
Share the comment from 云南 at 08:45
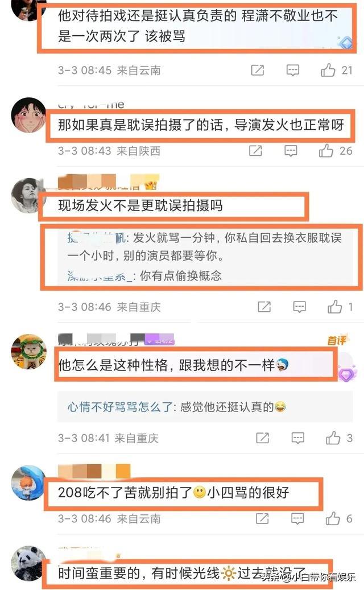point(258,70)
